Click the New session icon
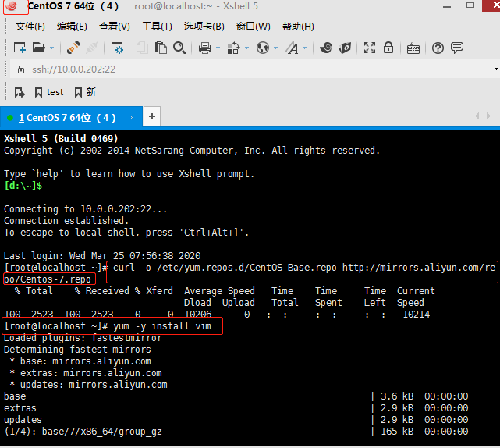The height and width of the screenshot is (448, 500). [x=20, y=48]
